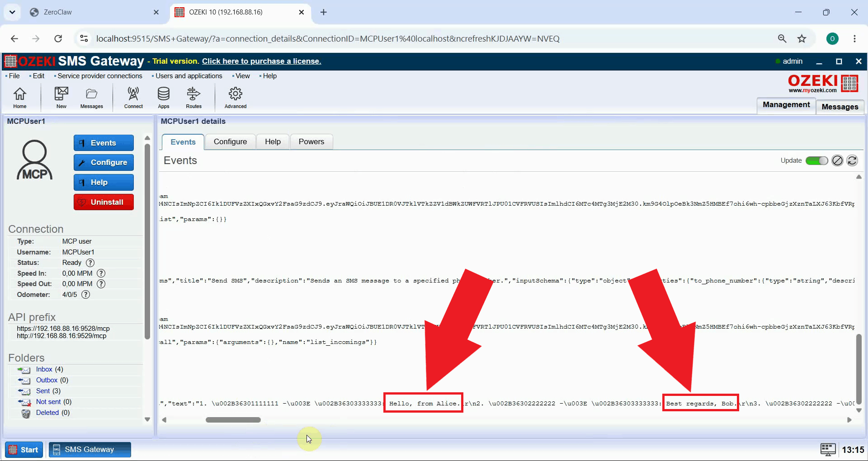The image size is (868, 461).
Task: Open the Inbox (4) folder link
Action: point(44,369)
